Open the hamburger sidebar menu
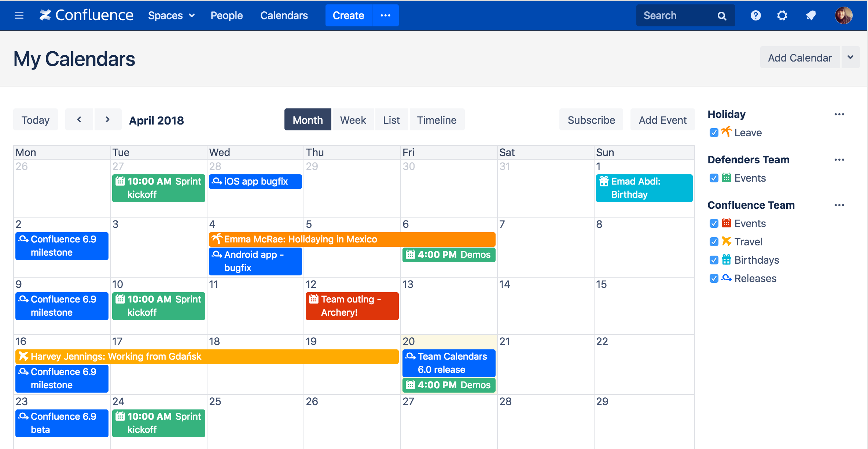This screenshot has width=868, height=449. pos(19,15)
